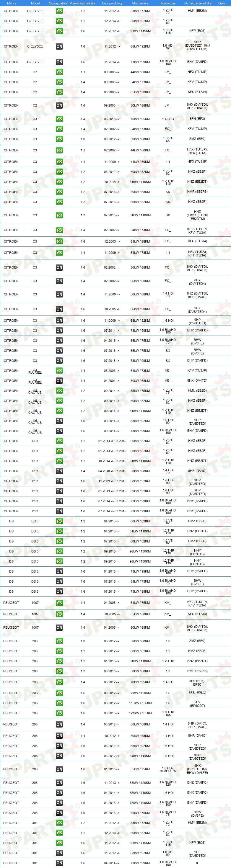Click the '04.2010 -> 07.2015' date cell
The image size is (231, 868).
(x=112, y=471)
